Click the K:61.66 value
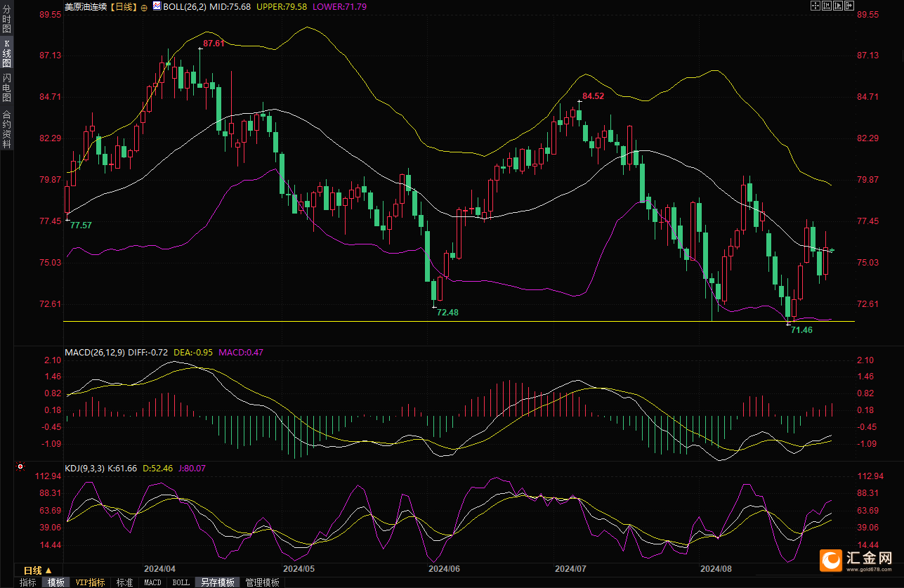904x588 pixels. coord(122,468)
